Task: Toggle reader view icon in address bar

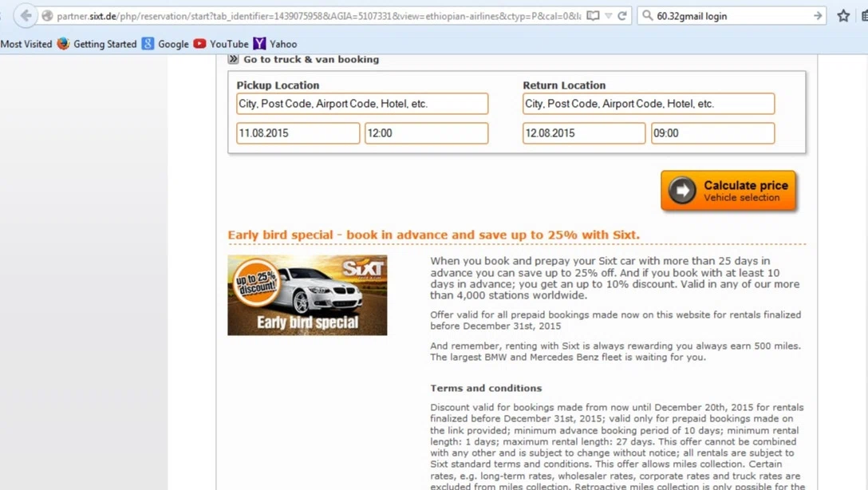Action: pyautogui.click(x=593, y=15)
